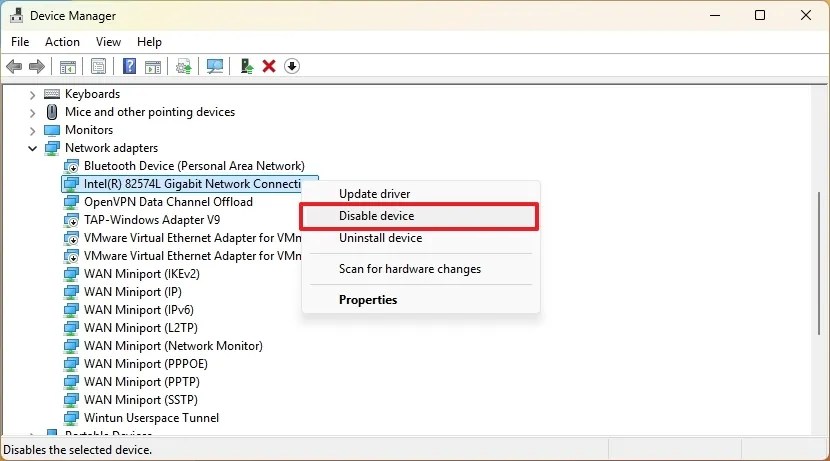Click the WAN Miniport (SSTP) icon
830x461 pixels.
tap(71, 400)
